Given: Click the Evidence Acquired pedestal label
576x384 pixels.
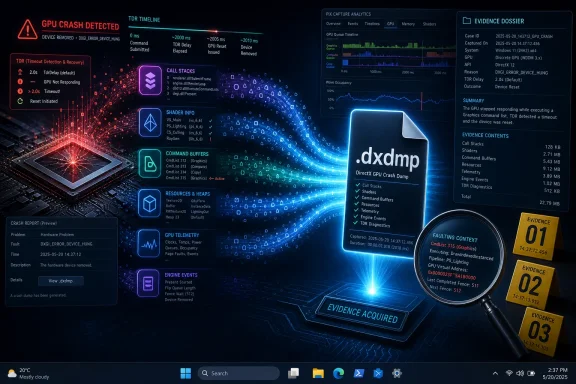Looking at the screenshot, I should 362,313.
